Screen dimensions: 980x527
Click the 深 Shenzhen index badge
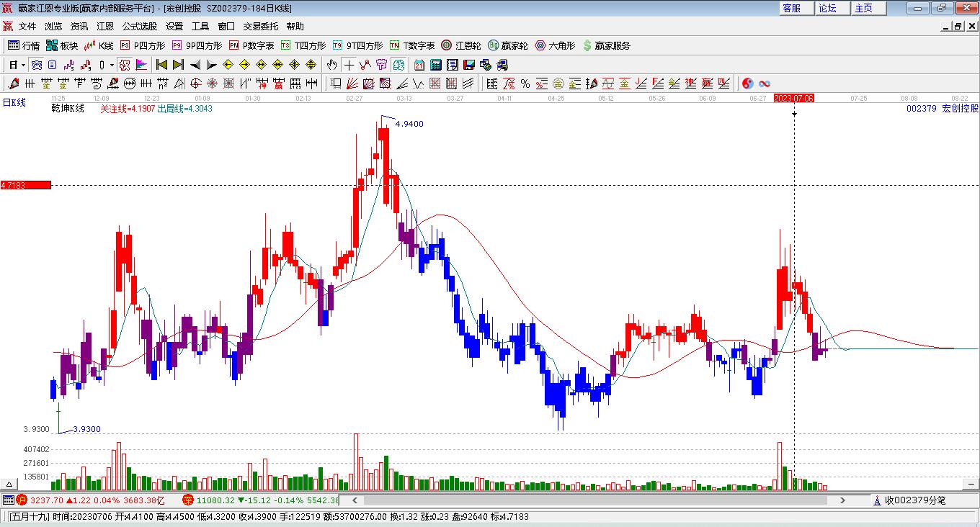(x=187, y=500)
